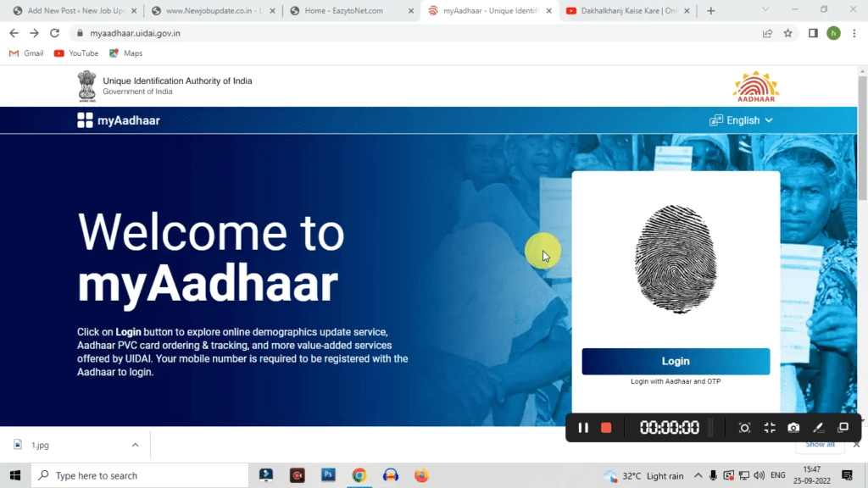This screenshot has height=488, width=868.
Task: Open the screen recorder app in taskbar
Action: [298, 475]
